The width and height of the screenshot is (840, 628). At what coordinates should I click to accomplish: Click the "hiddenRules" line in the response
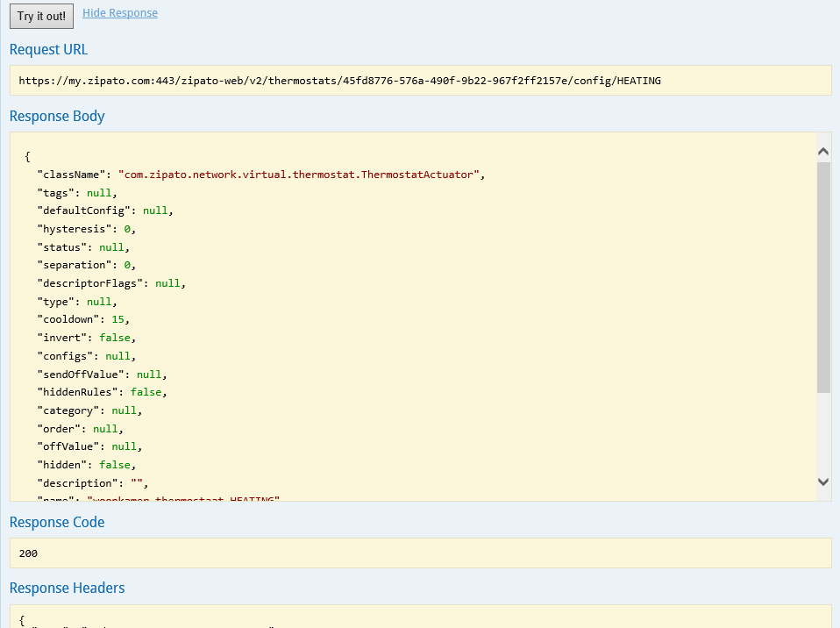click(101, 392)
